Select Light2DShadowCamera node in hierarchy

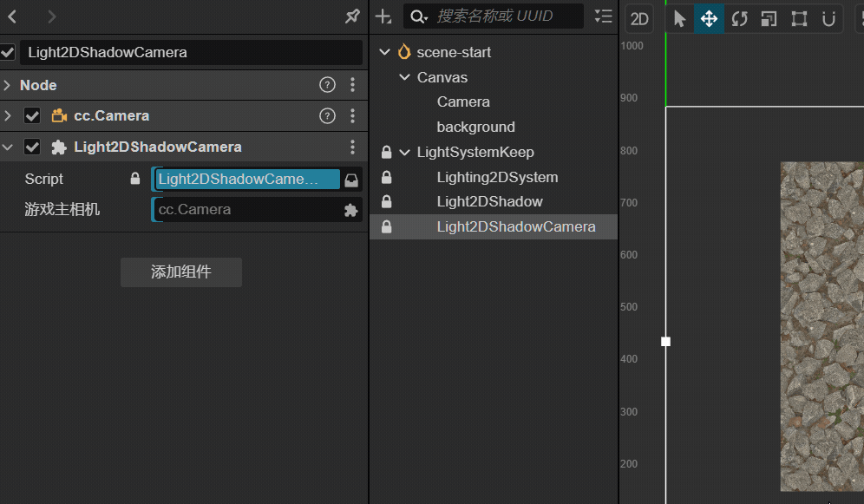click(516, 227)
